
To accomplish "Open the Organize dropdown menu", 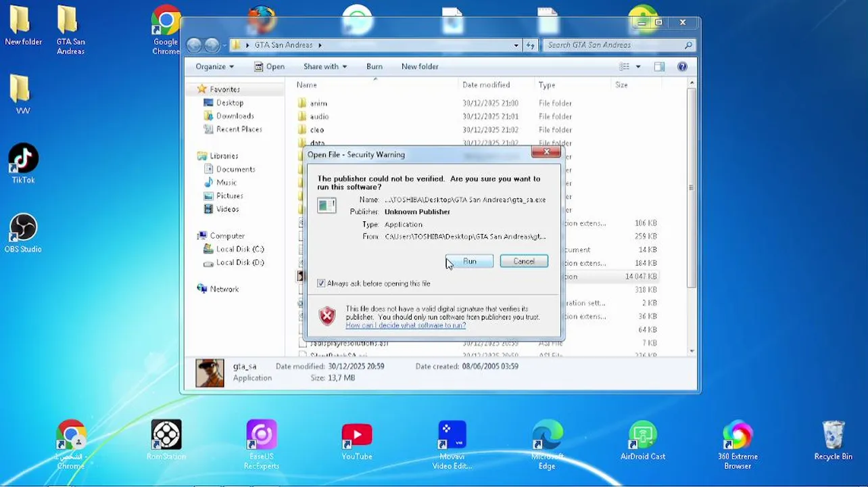I will [214, 66].
